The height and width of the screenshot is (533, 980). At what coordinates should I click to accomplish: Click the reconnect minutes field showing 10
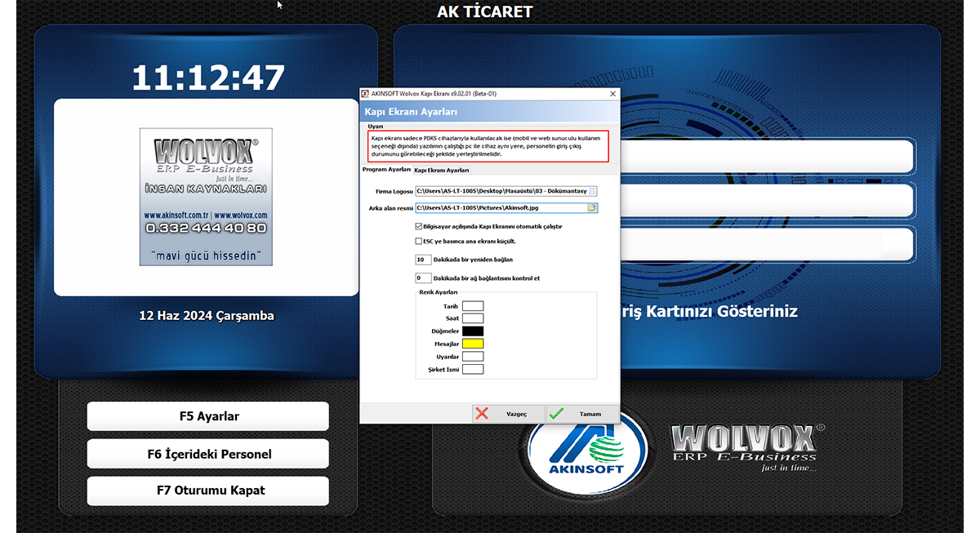click(423, 260)
